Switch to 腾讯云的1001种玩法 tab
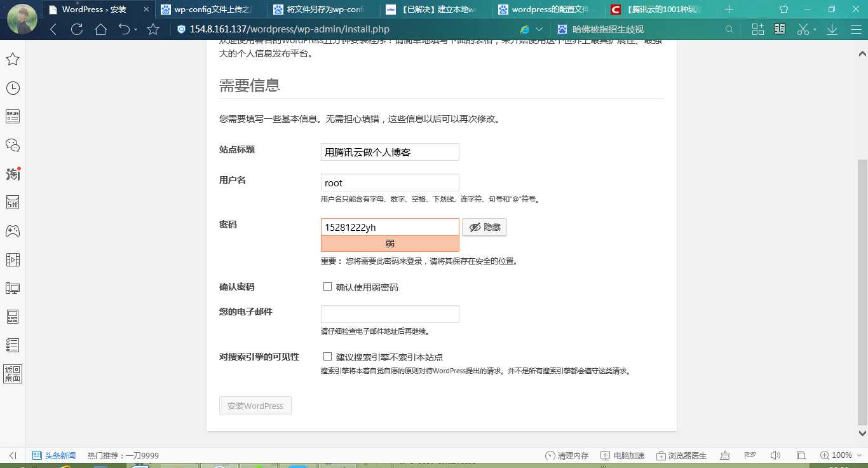This screenshot has height=468, width=868. [x=661, y=10]
